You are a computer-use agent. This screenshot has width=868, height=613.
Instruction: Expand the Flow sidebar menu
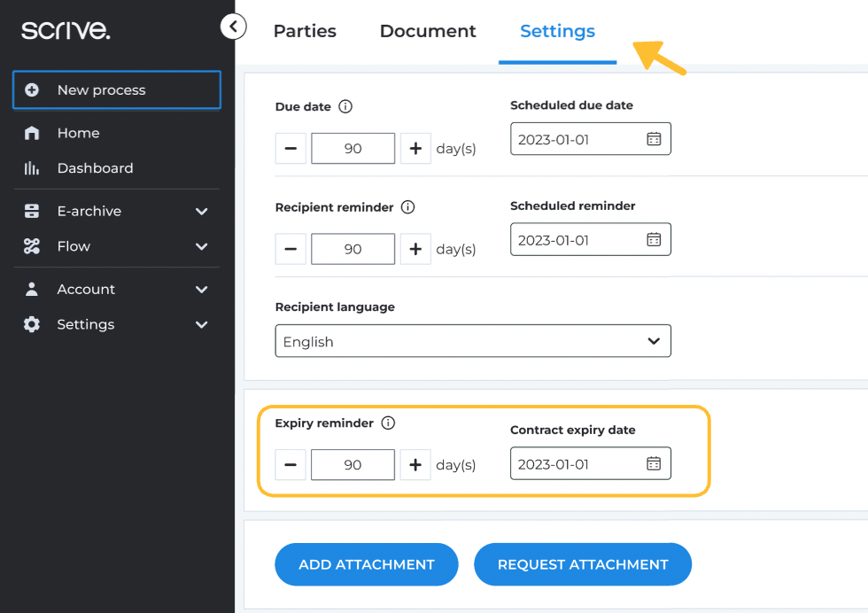[201, 247]
